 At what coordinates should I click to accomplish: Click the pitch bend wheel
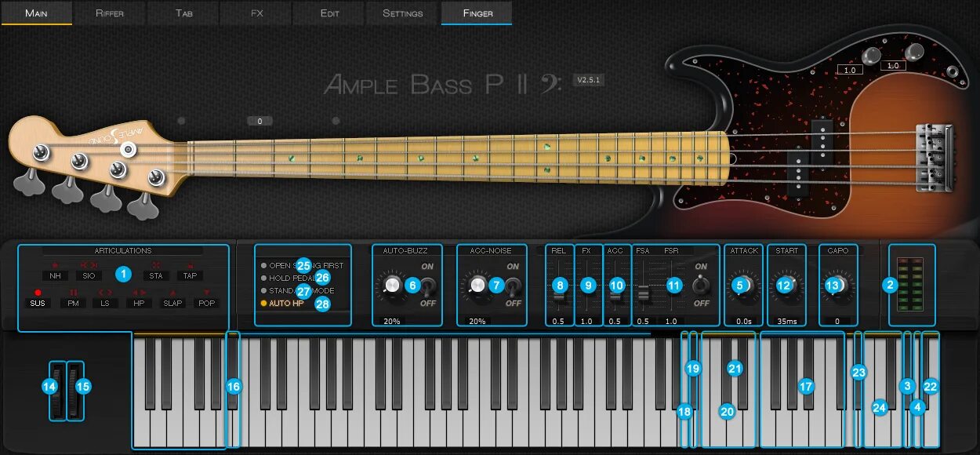point(56,391)
